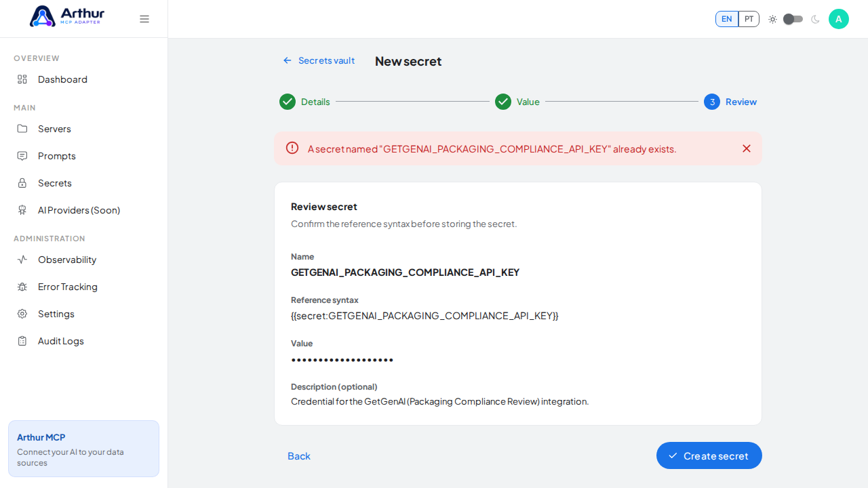Click the secret name GETGENAI_PACKAGING_COMPLIANCE_API_KEY value
This screenshot has width=868, height=488.
[x=405, y=272]
